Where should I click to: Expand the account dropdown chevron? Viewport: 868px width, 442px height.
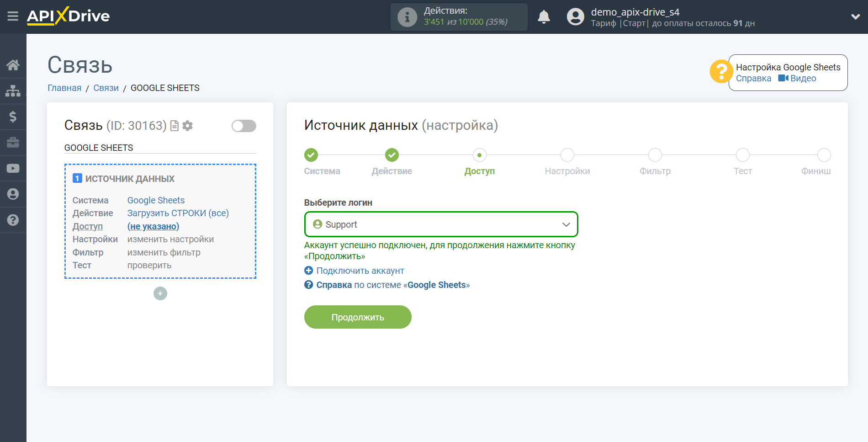855,17
